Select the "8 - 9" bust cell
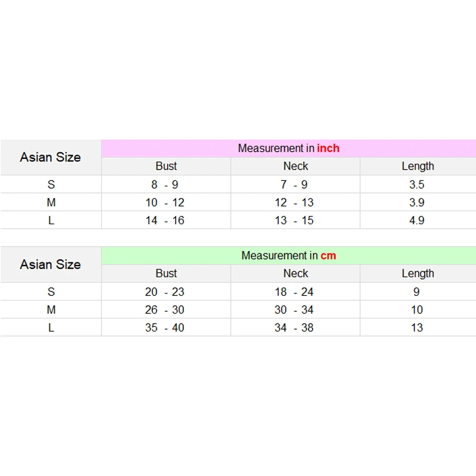476x476 pixels. (165, 184)
